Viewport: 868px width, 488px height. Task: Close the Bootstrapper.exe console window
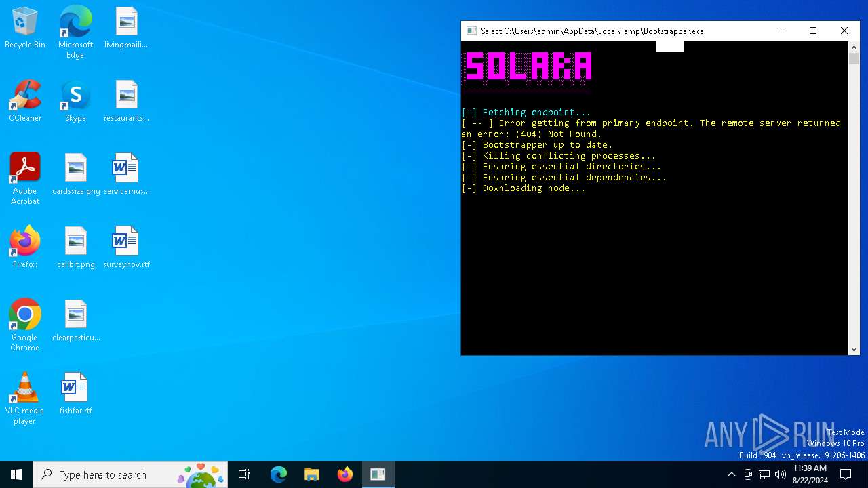click(844, 30)
